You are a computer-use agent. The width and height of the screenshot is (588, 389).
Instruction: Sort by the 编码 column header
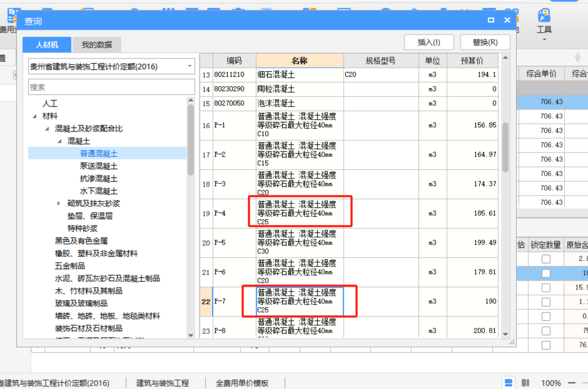pos(234,61)
